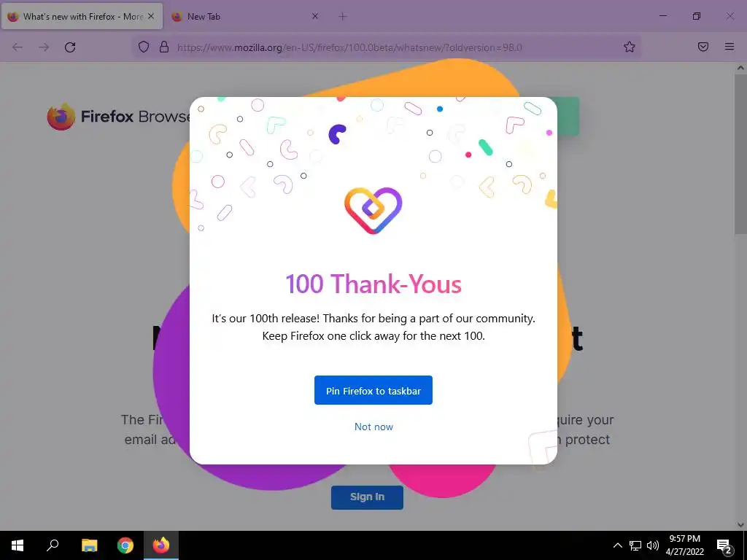The width and height of the screenshot is (747, 560).
Task: Open File Explorer from the taskbar
Action: (90, 545)
